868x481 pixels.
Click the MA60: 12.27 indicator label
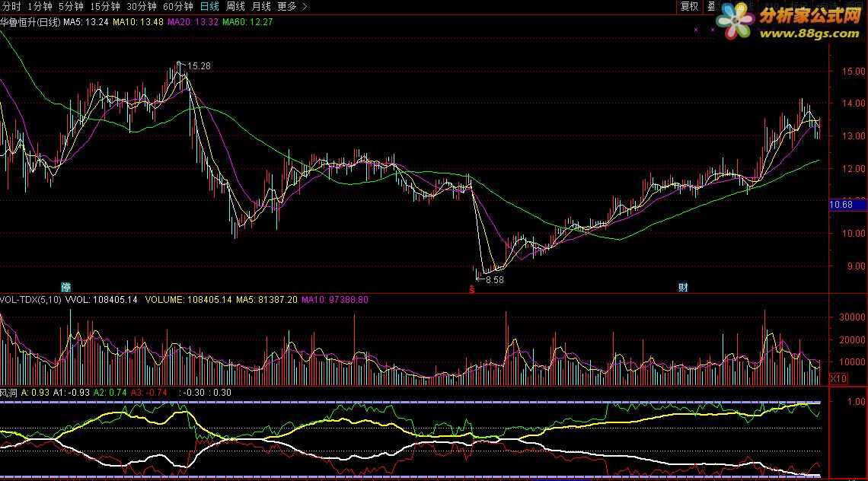(248, 22)
